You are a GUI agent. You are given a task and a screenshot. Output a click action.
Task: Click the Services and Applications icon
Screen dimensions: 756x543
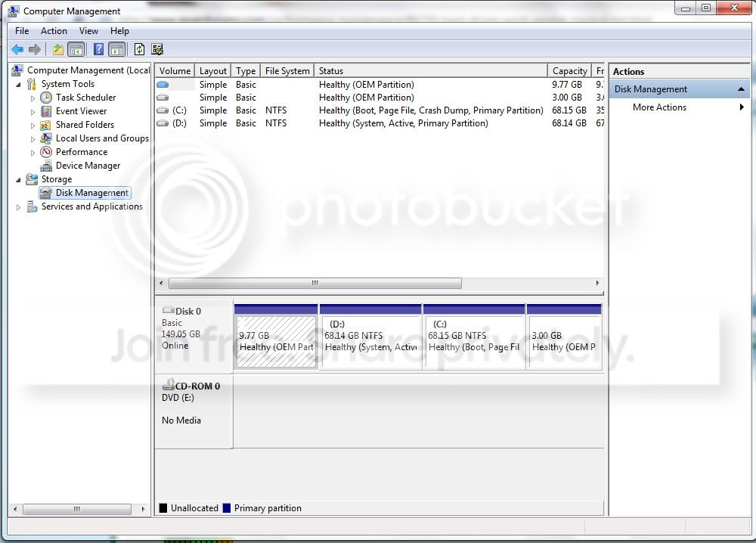(x=32, y=207)
